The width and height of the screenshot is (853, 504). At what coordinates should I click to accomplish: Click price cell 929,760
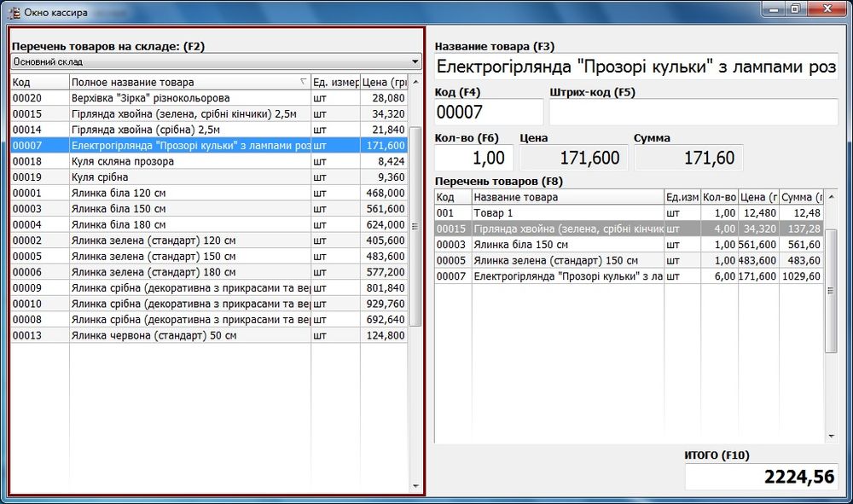coord(384,303)
